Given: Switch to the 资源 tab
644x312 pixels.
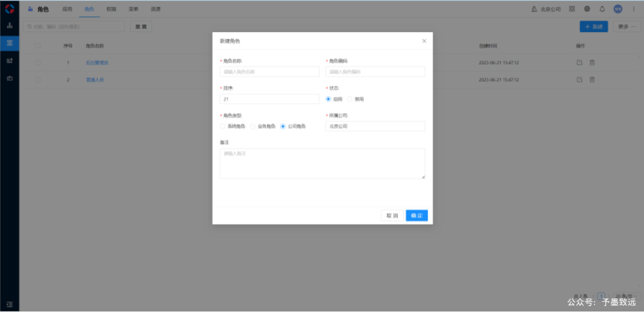Looking at the screenshot, I should pos(156,9).
